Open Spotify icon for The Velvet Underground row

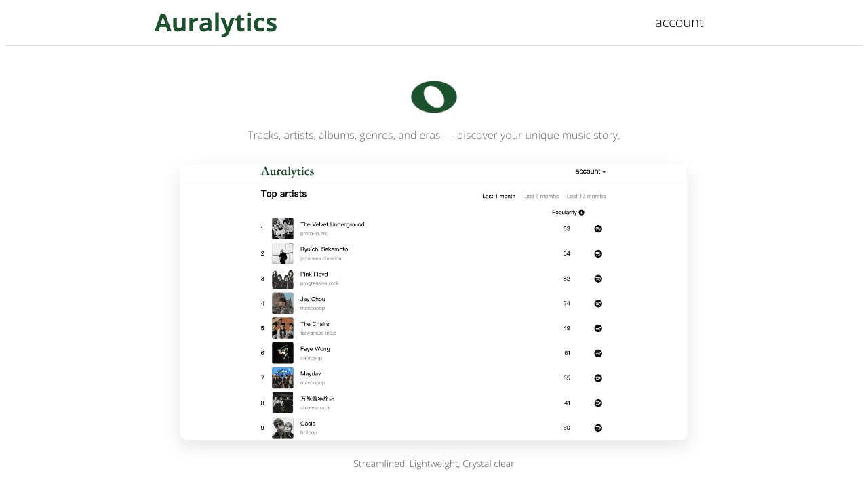pyautogui.click(x=598, y=228)
